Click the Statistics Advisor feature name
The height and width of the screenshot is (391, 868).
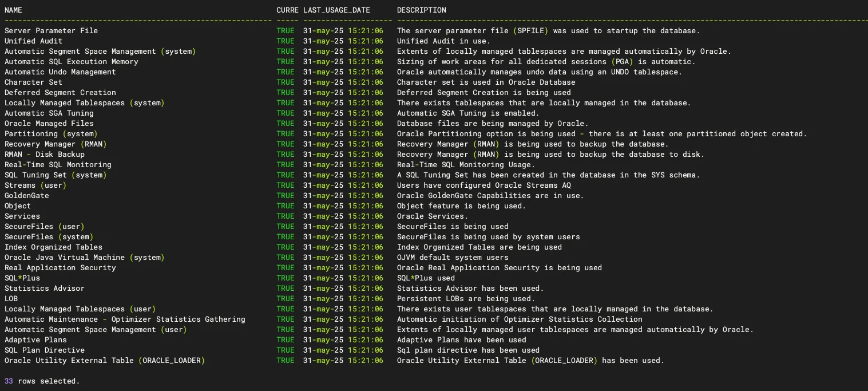point(44,289)
